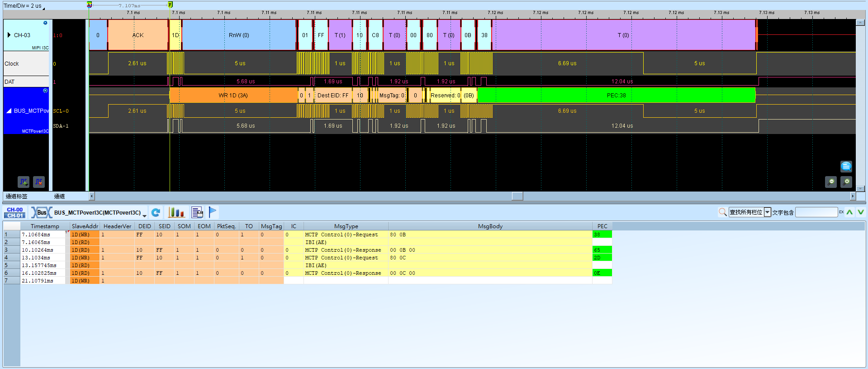Screen dimensions: 868x369
Task: Click the horizontal waveform scrollbar thumb
Action: coord(517,196)
